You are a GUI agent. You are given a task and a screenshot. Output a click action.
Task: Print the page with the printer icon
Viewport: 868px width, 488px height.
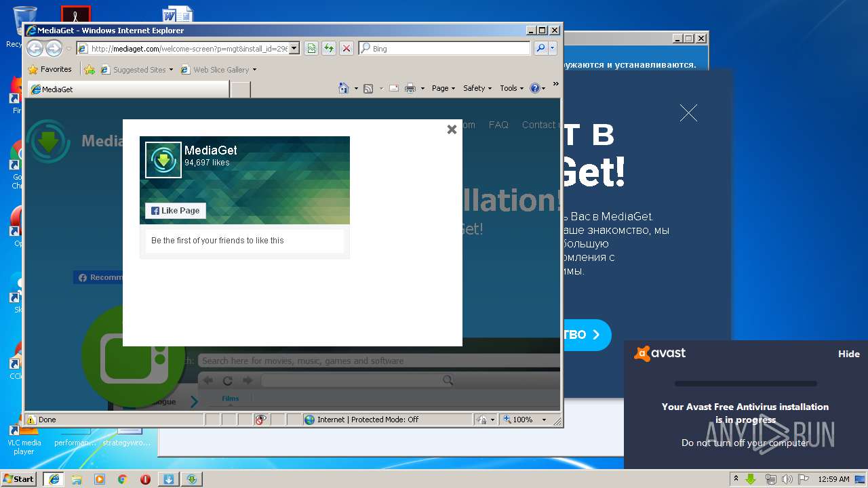coord(410,88)
